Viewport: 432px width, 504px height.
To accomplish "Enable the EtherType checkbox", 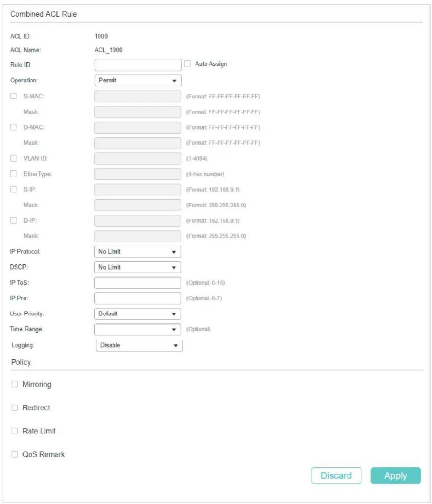I will pyautogui.click(x=13, y=174).
